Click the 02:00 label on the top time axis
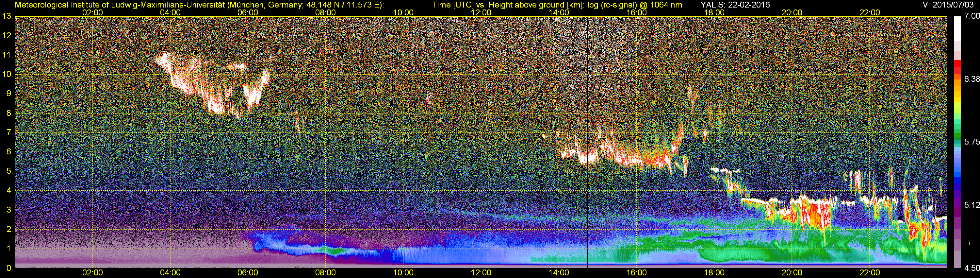Viewport: 980px width, 278px height. (x=92, y=12)
